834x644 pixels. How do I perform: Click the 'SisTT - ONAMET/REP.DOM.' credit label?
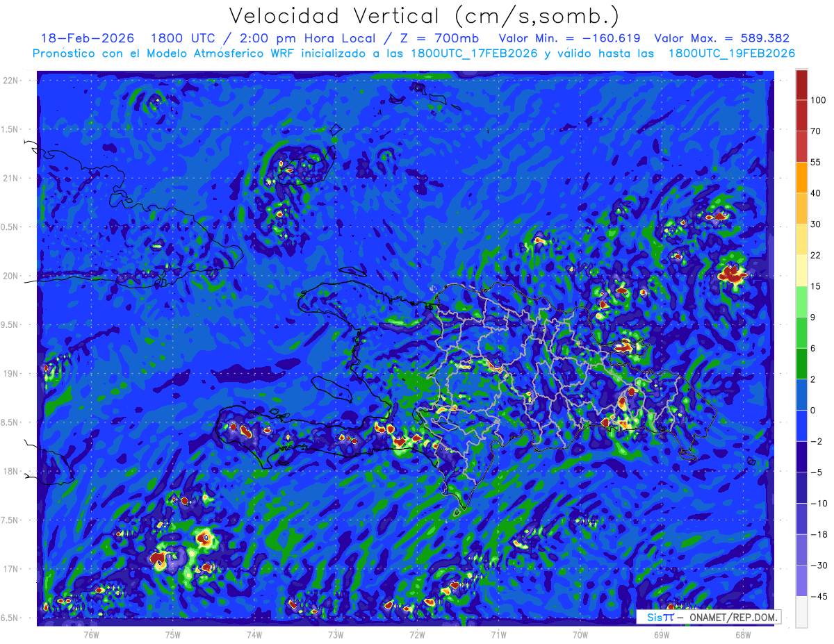pyautogui.click(x=708, y=617)
